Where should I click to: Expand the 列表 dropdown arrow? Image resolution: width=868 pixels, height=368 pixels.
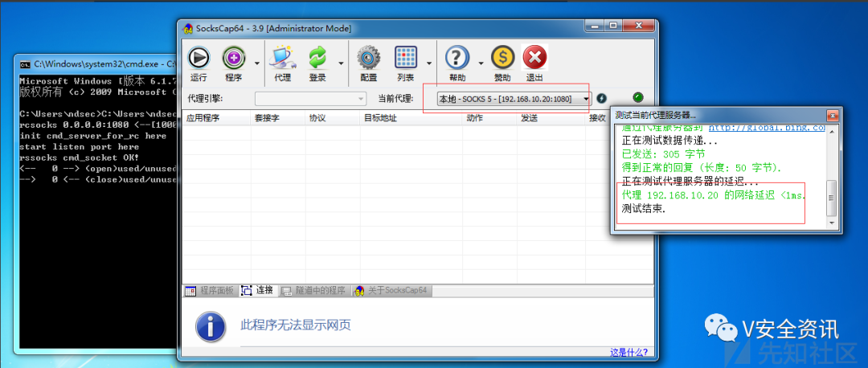pos(429,63)
